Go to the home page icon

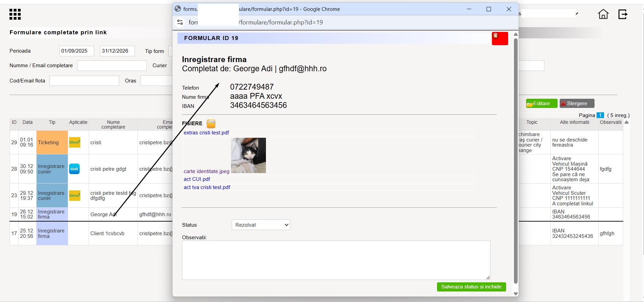click(603, 14)
